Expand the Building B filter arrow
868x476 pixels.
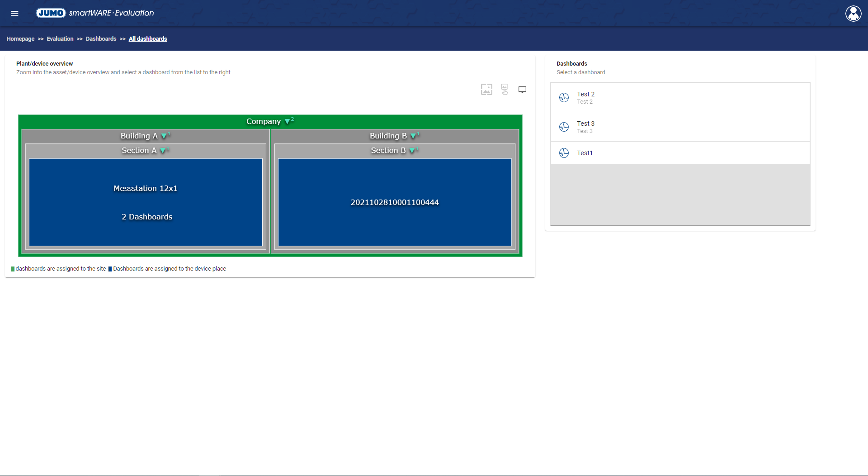(413, 136)
